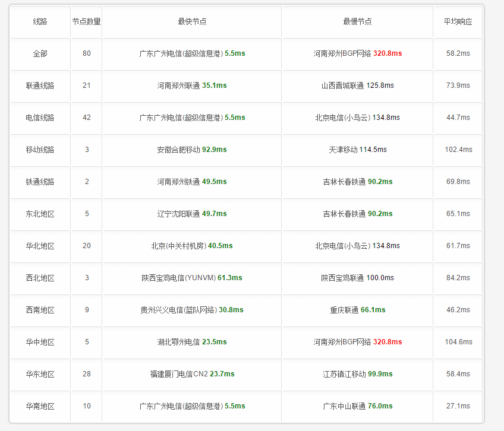This screenshot has height=431, width=504.
Task: Select the 电信线路 row label
Action: [40, 118]
